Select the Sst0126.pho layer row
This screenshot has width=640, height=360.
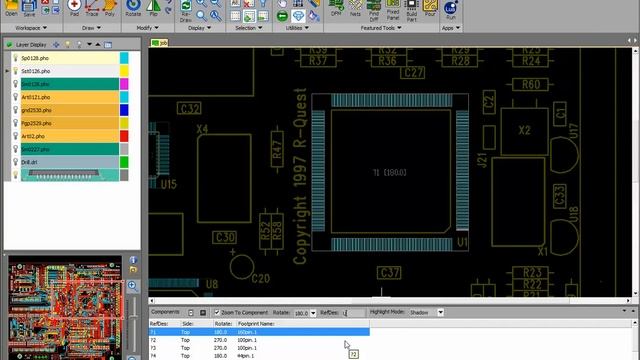coord(70,71)
